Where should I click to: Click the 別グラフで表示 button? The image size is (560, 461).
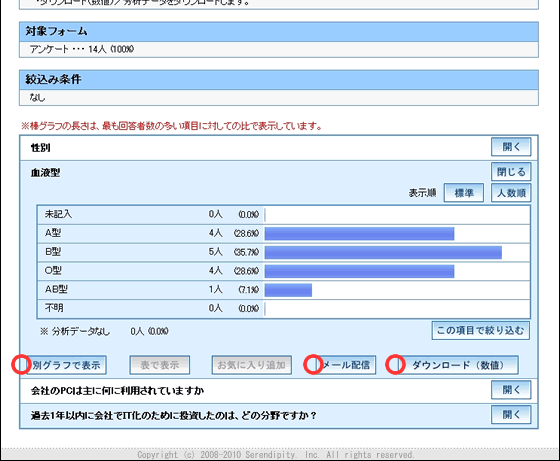click(65, 365)
